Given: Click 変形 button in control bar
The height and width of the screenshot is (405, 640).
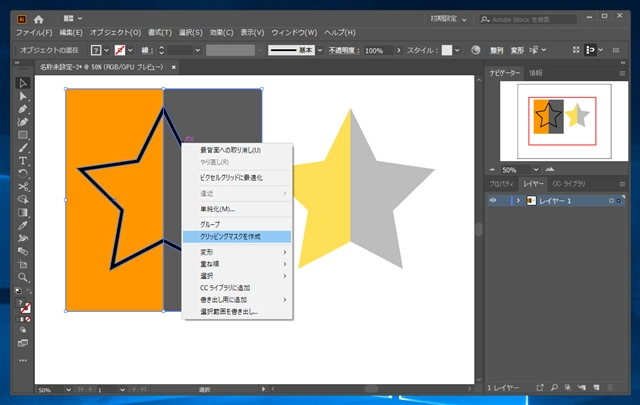Looking at the screenshot, I should point(517,50).
